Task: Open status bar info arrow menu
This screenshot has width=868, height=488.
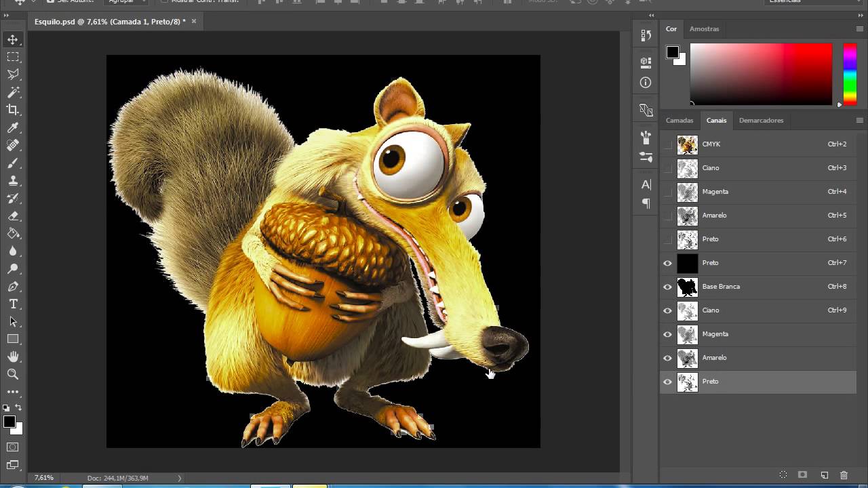Action: 180,478
